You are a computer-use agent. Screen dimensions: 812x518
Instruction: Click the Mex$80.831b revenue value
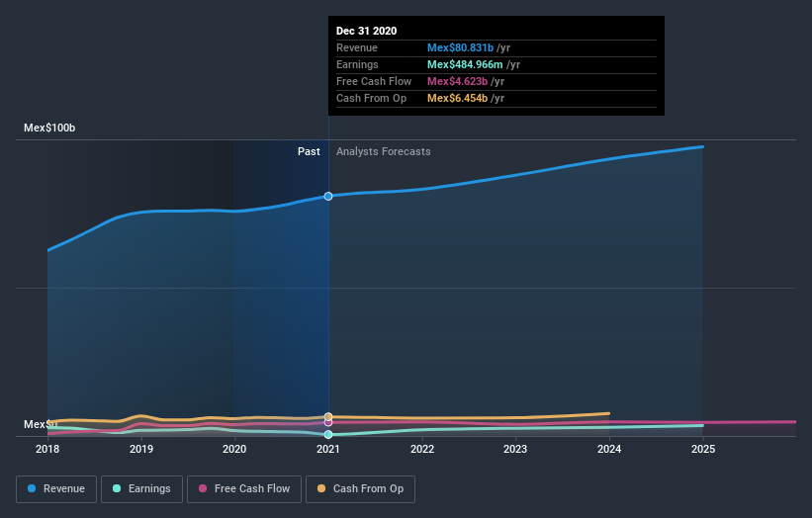[460, 47]
